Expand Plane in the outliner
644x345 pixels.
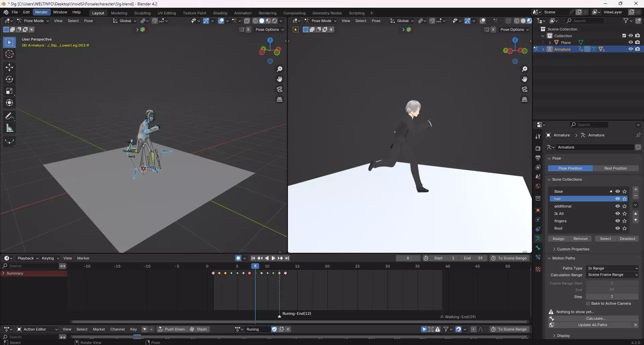coord(550,43)
